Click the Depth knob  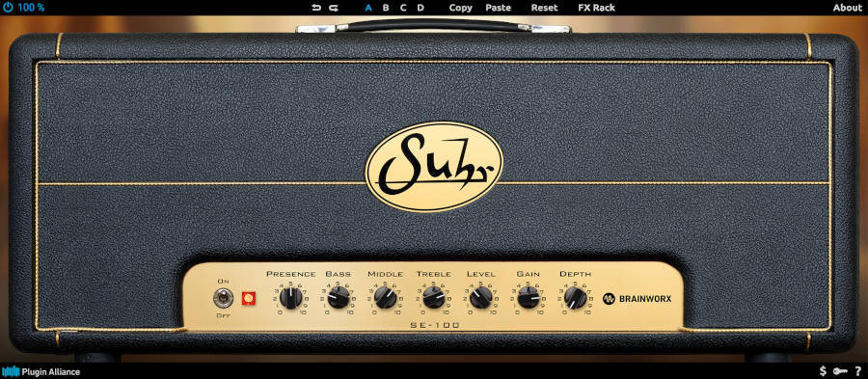[576, 298]
